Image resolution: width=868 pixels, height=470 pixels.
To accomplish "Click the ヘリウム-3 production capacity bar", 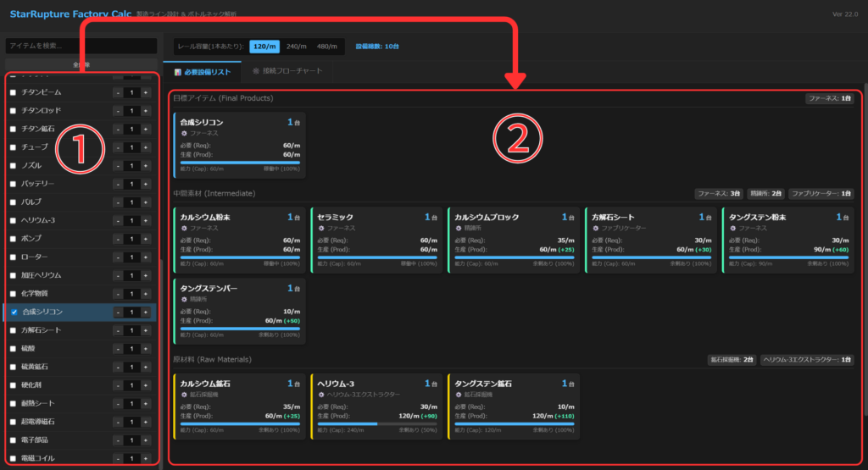I will pyautogui.click(x=369, y=424).
